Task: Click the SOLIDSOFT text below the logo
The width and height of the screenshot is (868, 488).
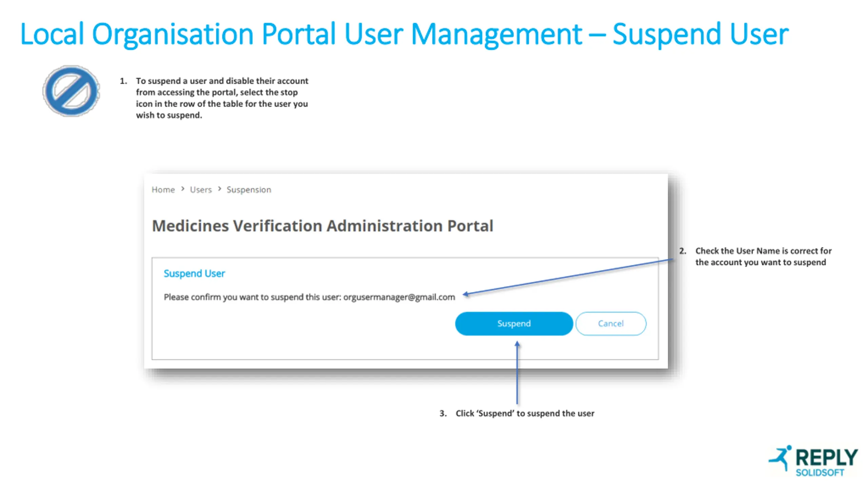Action: click(x=820, y=473)
